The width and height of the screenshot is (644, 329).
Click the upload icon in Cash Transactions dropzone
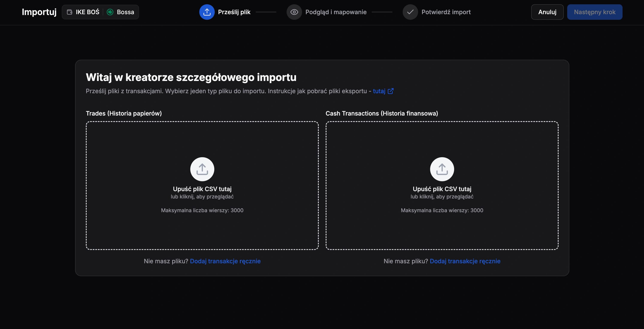click(442, 169)
